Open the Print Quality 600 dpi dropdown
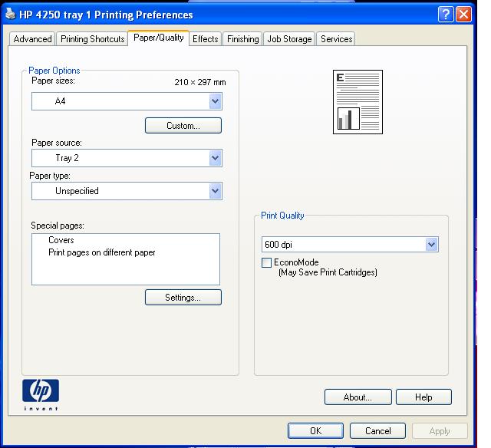This screenshot has height=448, width=491. 431,244
